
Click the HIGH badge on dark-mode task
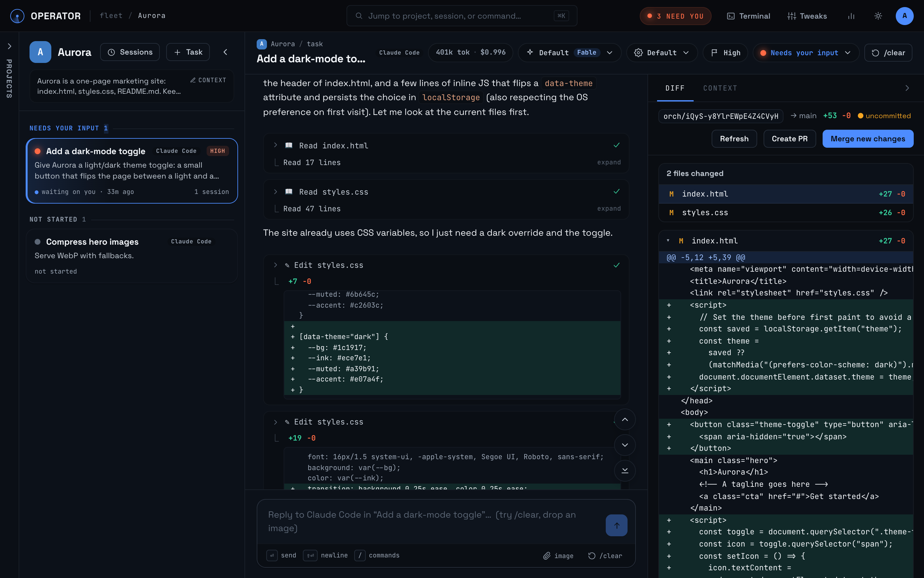tap(217, 151)
